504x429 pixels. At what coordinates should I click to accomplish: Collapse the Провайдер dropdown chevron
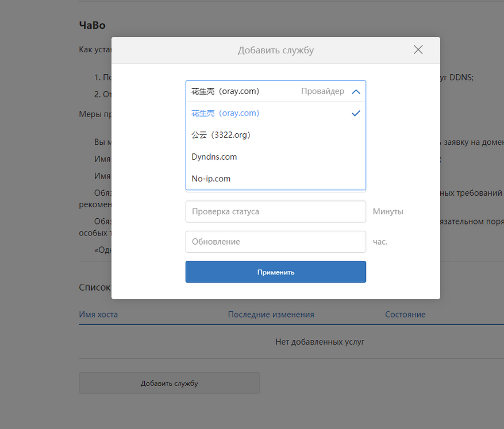coord(356,92)
